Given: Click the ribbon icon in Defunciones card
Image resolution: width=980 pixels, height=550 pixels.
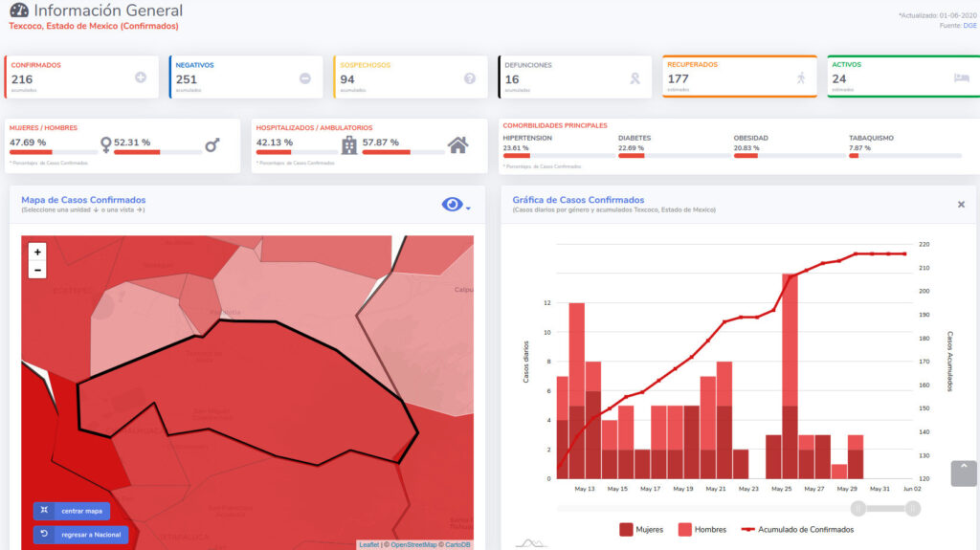Looking at the screenshot, I should (x=634, y=78).
